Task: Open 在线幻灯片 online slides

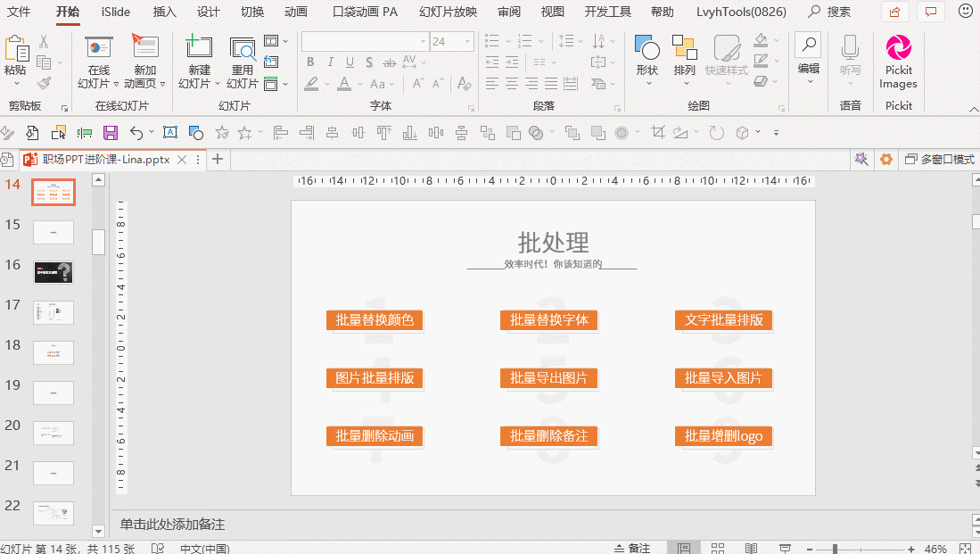Action: [x=99, y=62]
